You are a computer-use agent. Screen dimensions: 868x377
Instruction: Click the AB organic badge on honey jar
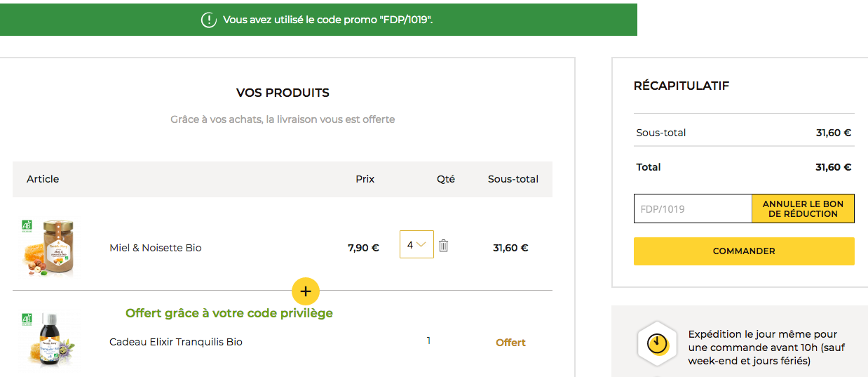[x=27, y=225]
